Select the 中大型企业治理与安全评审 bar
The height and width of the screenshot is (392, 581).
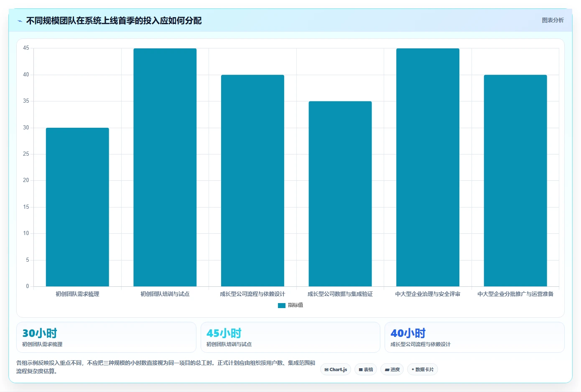click(x=428, y=167)
